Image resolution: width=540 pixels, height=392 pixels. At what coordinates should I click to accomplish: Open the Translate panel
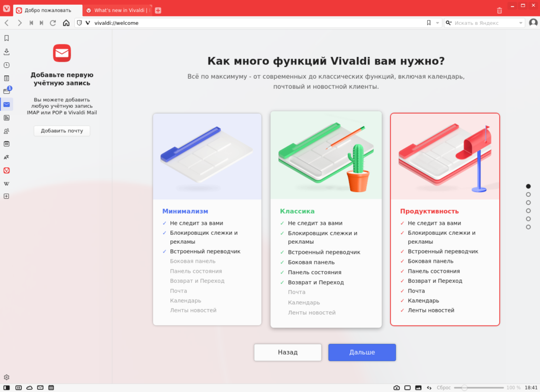[x=6, y=157]
